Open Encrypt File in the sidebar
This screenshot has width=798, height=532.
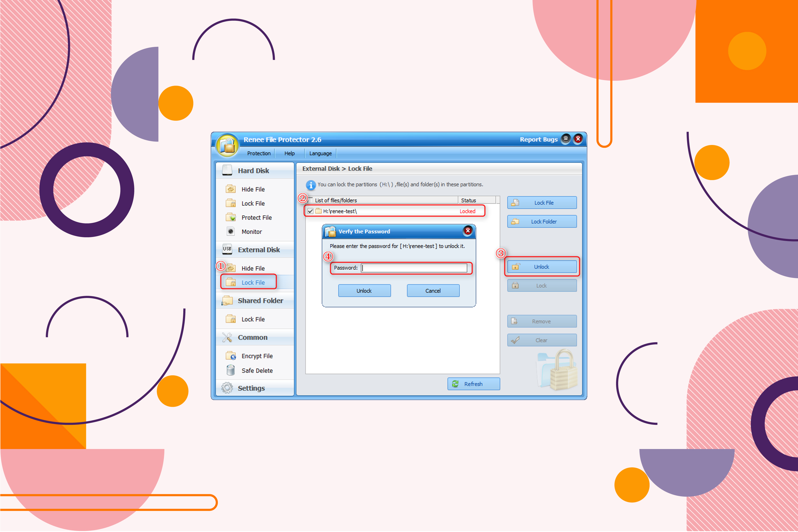tap(257, 356)
